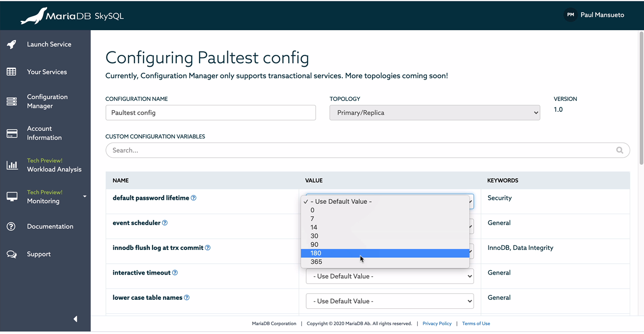Open the Privacy Policy link
This screenshot has width=644, height=334.
437,324
